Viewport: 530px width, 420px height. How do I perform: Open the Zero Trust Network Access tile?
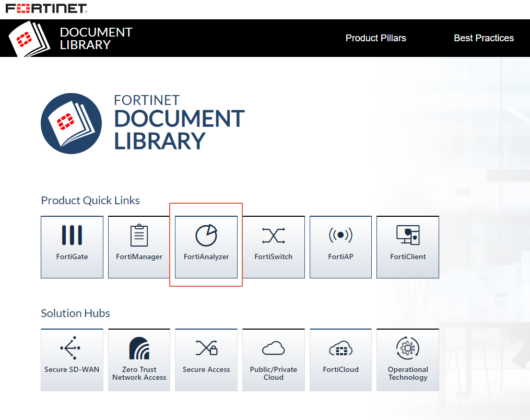pyautogui.click(x=139, y=360)
